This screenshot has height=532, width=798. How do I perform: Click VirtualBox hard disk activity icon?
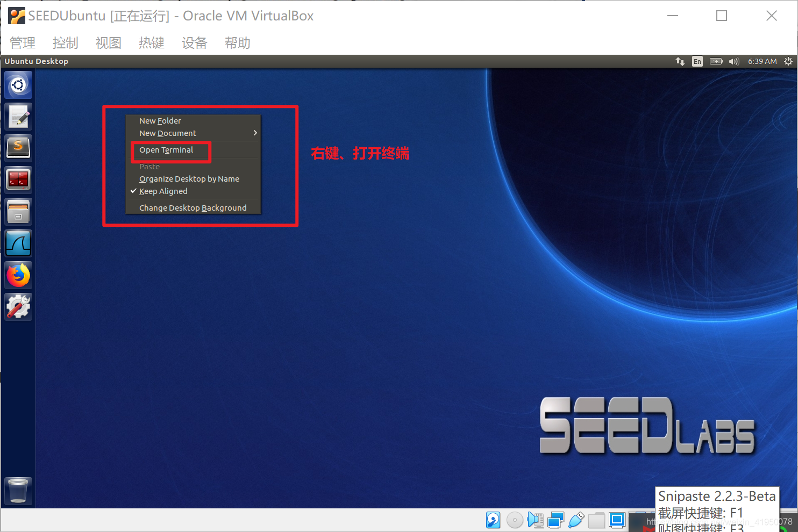pyautogui.click(x=493, y=520)
